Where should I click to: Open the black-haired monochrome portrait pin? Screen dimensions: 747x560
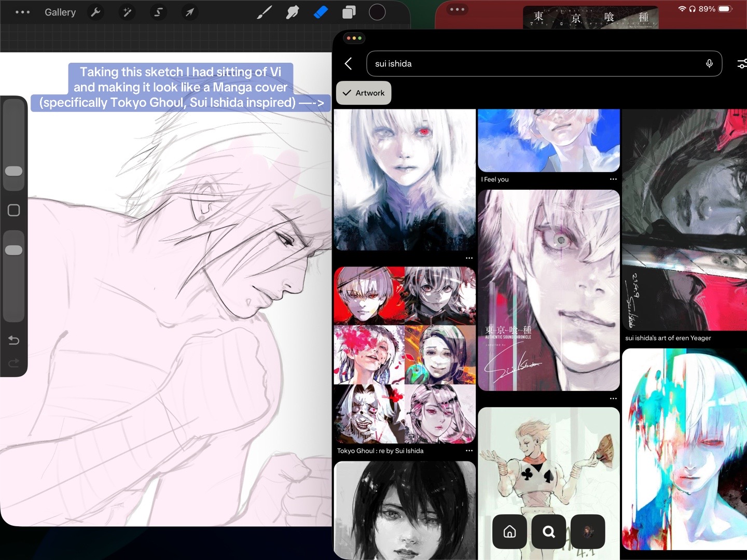point(405,511)
